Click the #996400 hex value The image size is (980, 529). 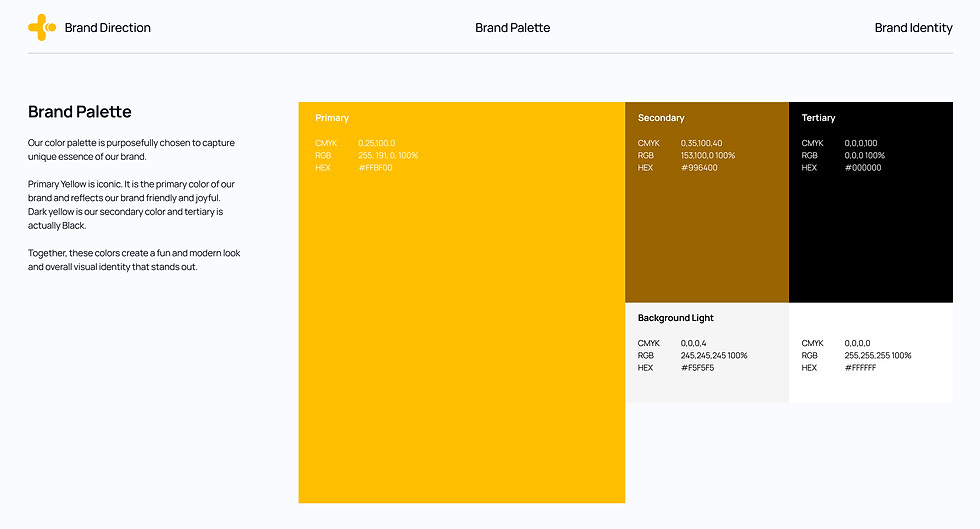(x=699, y=168)
